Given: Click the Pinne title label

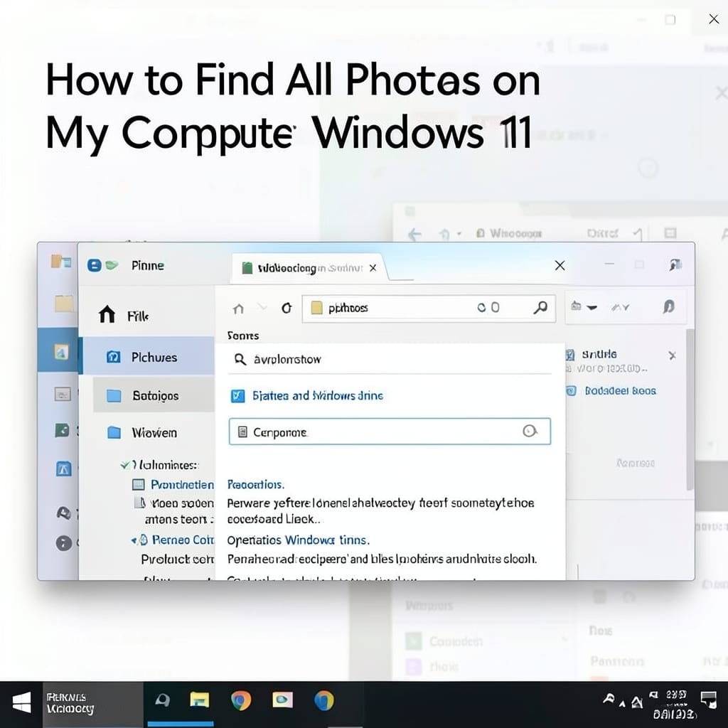Looking at the screenshot, I should 148,266.
